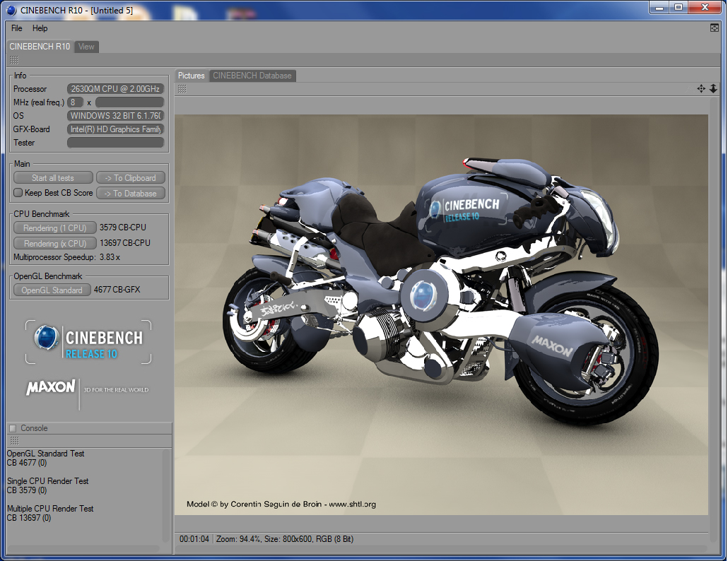Click the '13697 CB-CPU' result text

pos(125,242)
